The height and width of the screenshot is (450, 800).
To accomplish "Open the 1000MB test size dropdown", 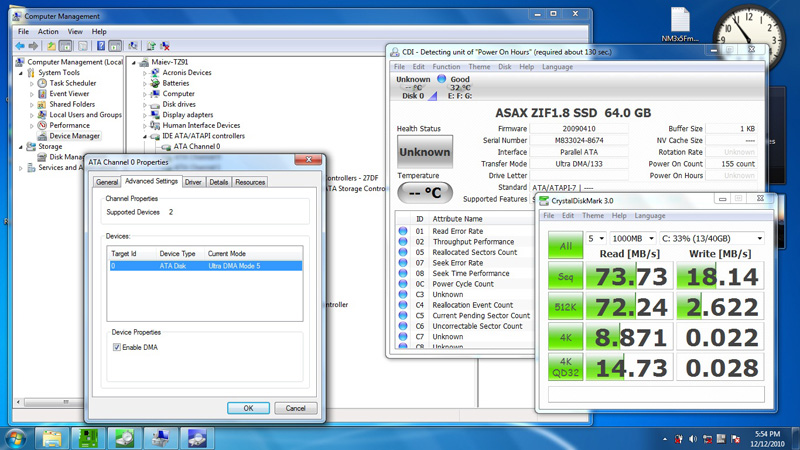I will [633, 238].
